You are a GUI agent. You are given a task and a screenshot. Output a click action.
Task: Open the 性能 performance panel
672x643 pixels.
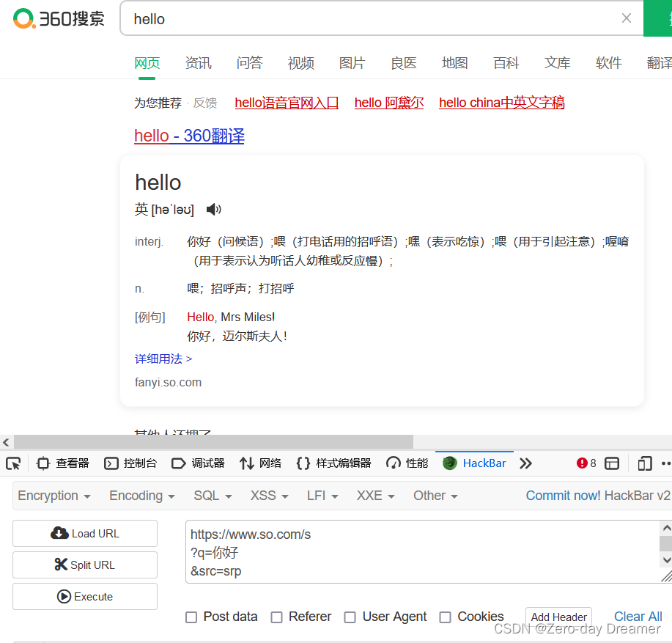click(407, 463)
